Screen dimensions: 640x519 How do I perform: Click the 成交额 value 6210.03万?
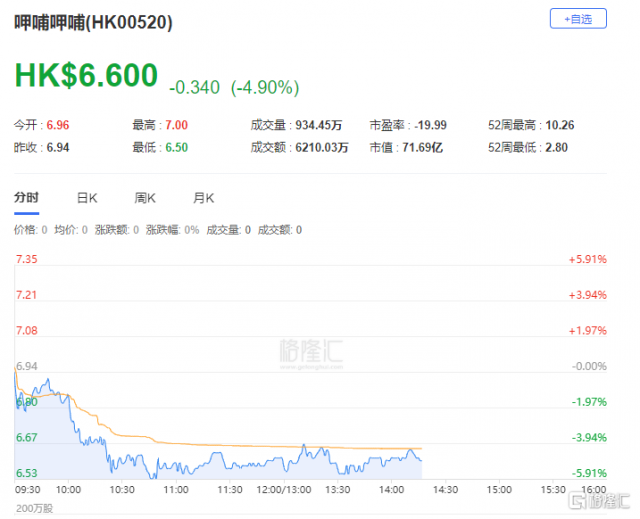322,147
